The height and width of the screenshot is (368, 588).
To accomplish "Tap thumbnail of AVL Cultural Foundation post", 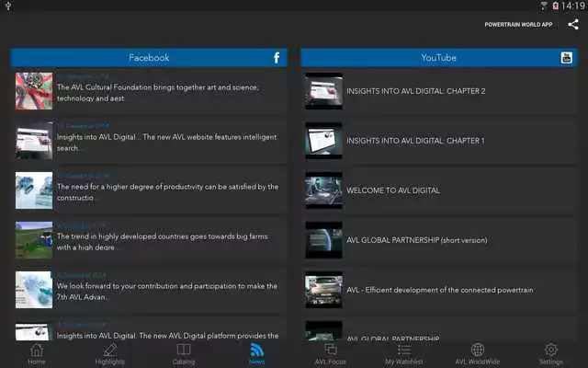I will point(34,91).
